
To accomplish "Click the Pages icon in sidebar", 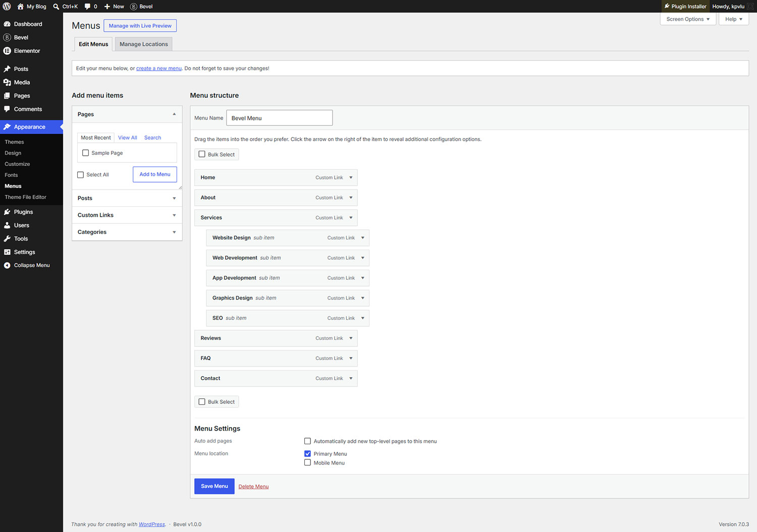I will coord(7,96).
